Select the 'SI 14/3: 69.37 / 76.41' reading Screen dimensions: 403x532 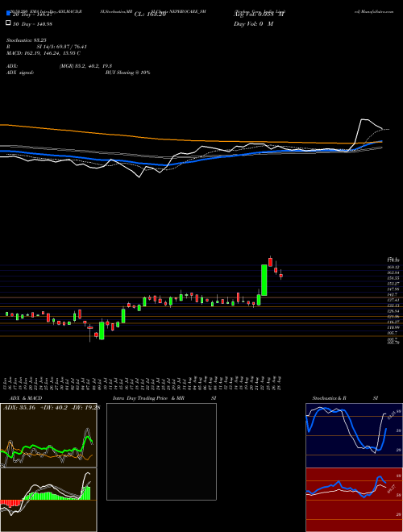61,47
